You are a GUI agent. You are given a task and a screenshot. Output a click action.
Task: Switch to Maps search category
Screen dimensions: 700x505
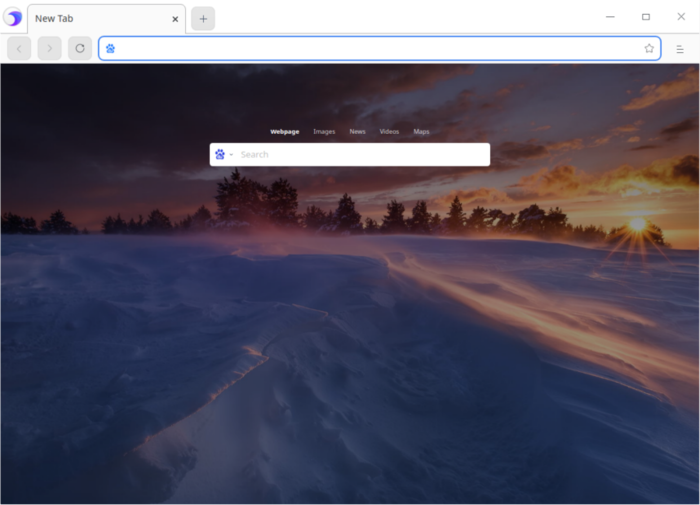click(421, 131)
